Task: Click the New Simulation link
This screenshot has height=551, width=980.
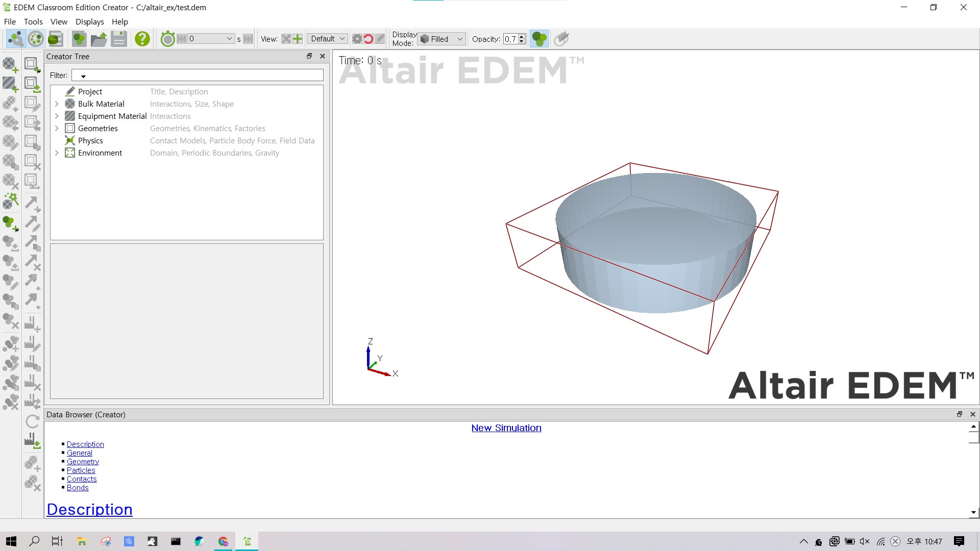Action: click(x=506, y=428)
